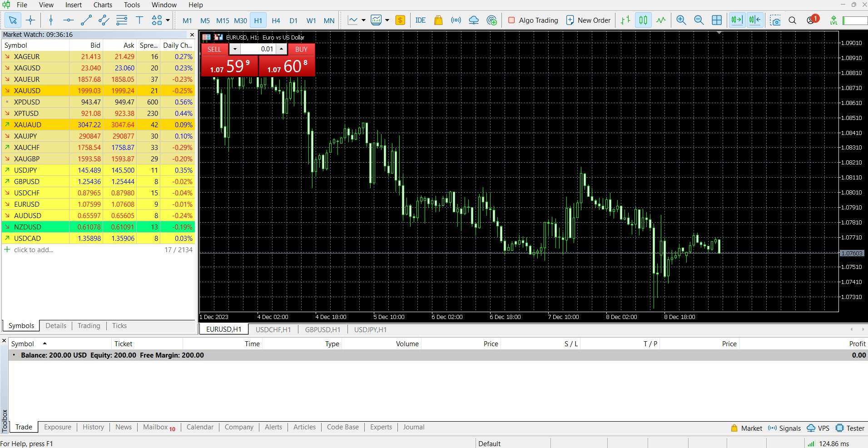
Task: Select the XAUUSD row in Market Watch
Action: tap(99, 90)
